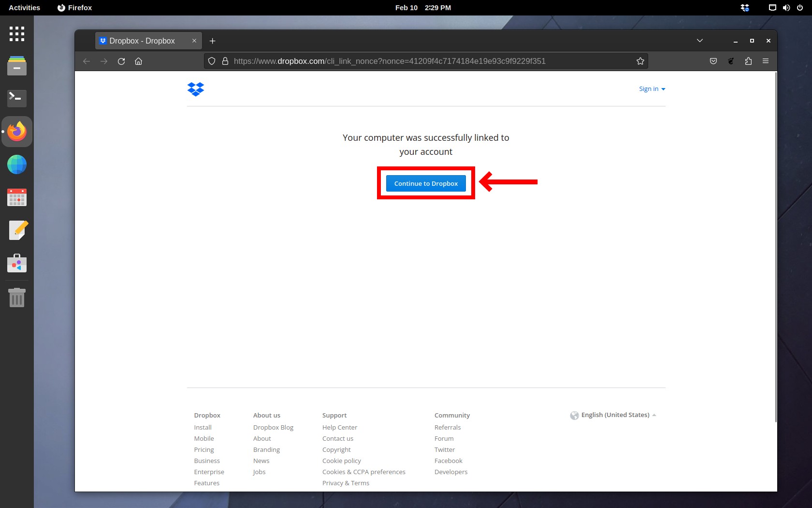Show applications grid in dock

point(17,34)
